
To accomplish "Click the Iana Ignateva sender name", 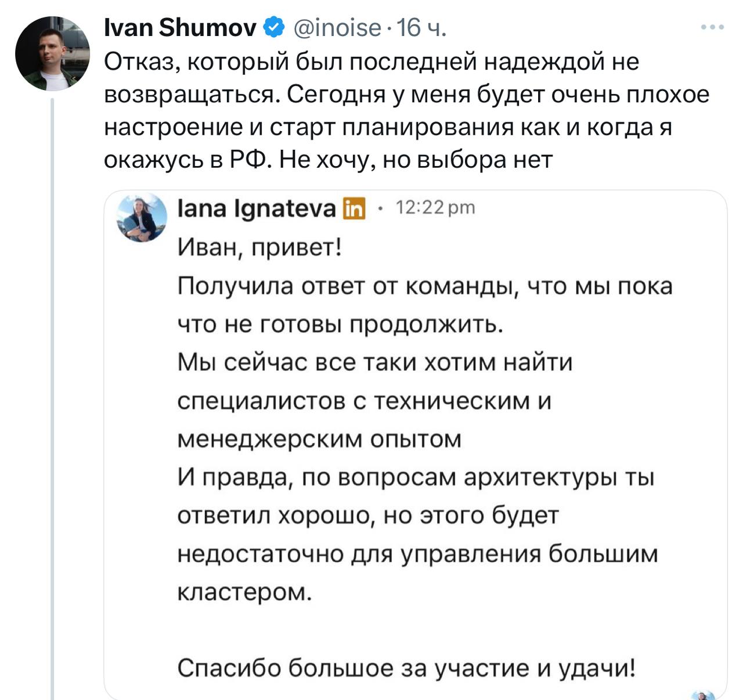I will pos(257,208).
